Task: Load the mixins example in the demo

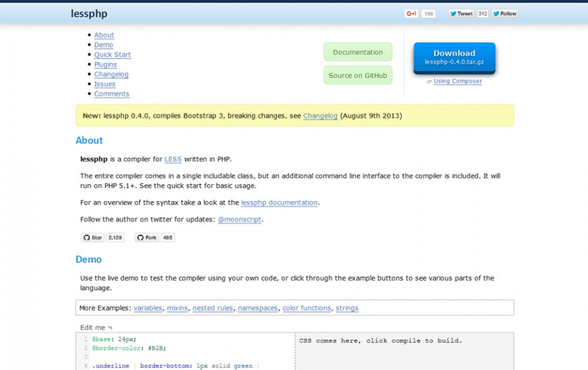Action: pyautogui.click(x=177, y=308)
